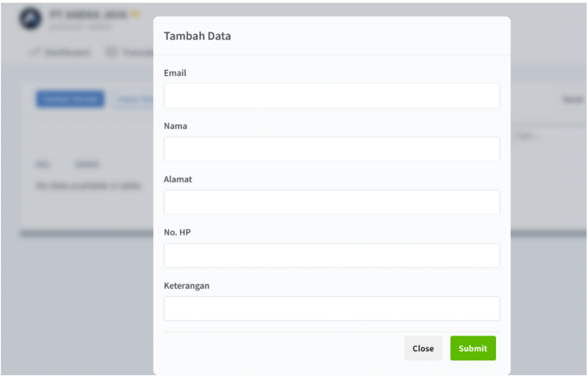Click the Keterangan text field
This screenshot has width=588, height=377.
pyautogui.click(x=331, y=308)
